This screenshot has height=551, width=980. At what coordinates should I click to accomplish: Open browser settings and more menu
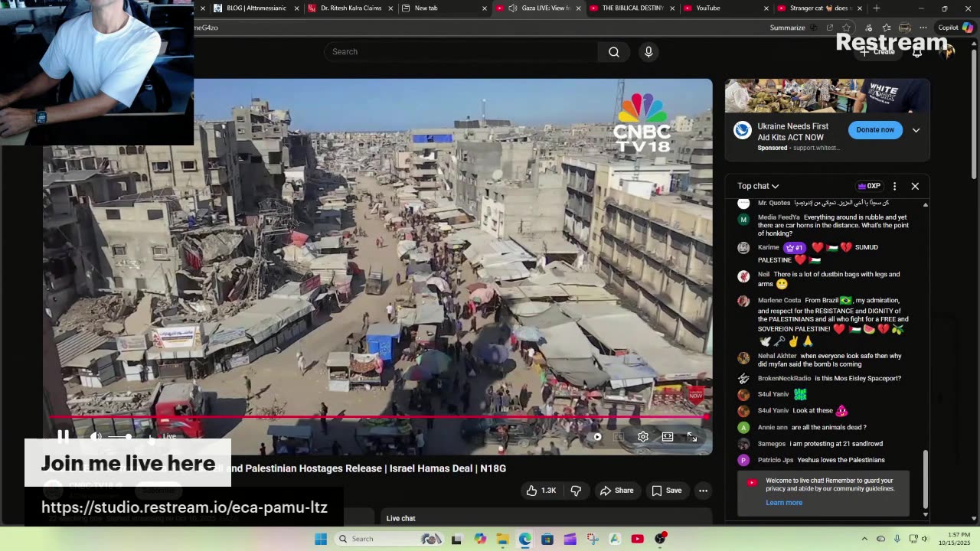coord(923,28)
